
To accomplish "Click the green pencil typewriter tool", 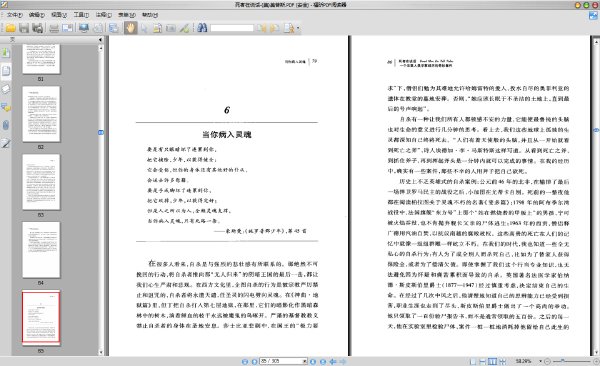I will (184, 28).
